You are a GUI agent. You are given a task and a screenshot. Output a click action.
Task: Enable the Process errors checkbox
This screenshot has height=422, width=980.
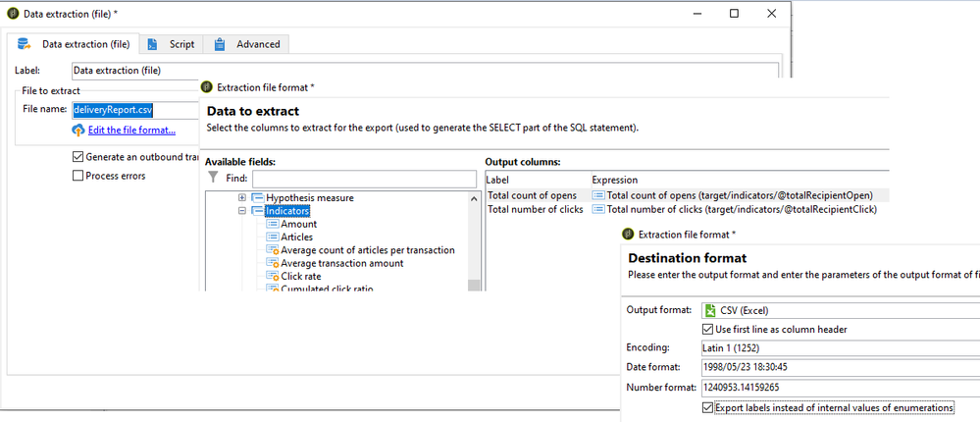[78, 176]
